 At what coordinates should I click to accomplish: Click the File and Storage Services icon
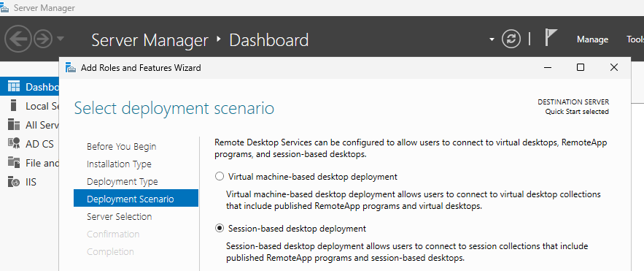click(x=14, y=162)
